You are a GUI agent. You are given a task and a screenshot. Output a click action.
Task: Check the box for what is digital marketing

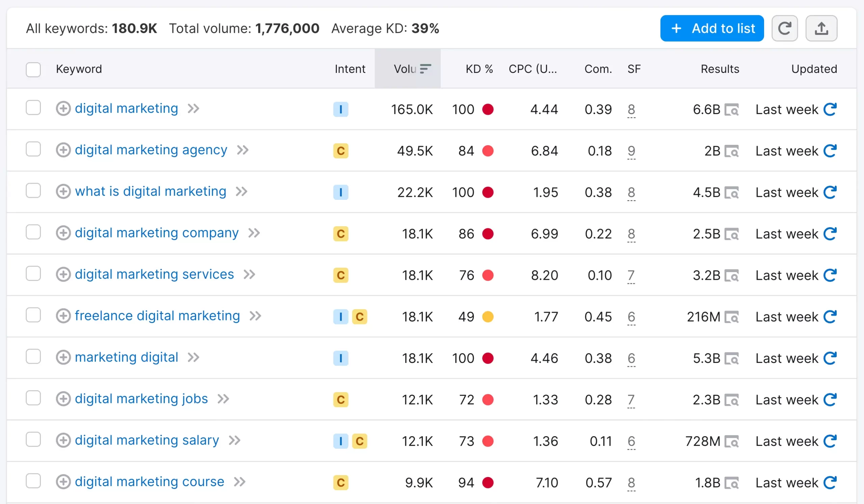tap(33, 191)
